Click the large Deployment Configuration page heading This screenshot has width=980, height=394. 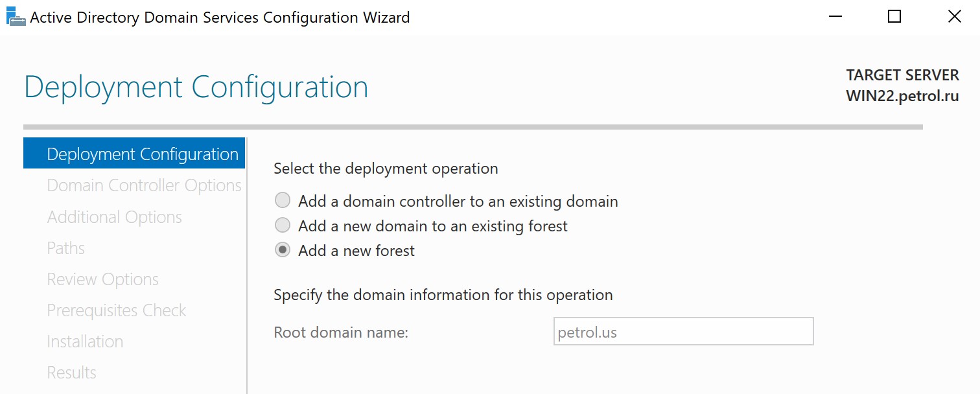coord(196,87)
